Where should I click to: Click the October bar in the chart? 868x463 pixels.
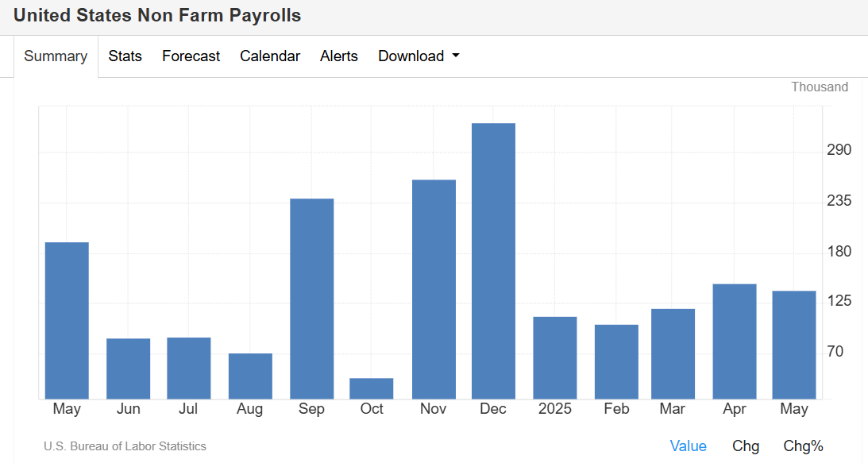point(372,388)
